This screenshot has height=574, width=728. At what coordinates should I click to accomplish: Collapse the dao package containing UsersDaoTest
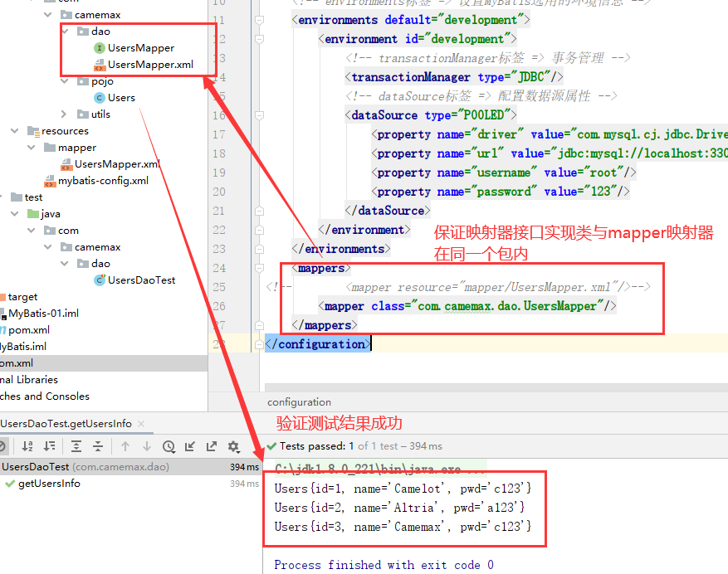(65, 264)
